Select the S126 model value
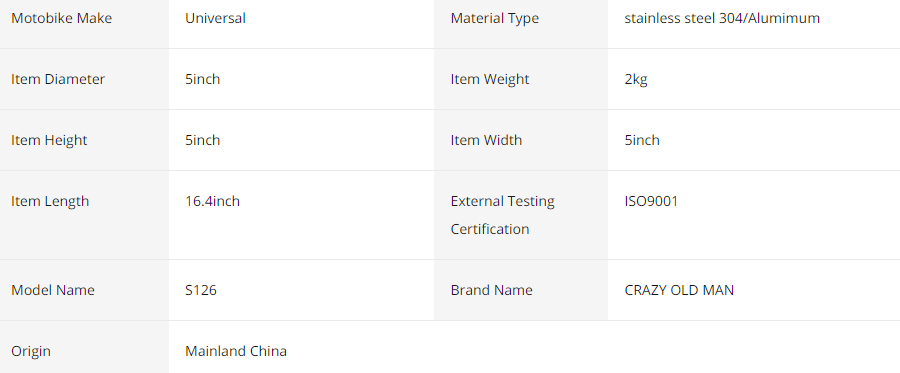This screenshot has width=900, height=373. (201, 290)
